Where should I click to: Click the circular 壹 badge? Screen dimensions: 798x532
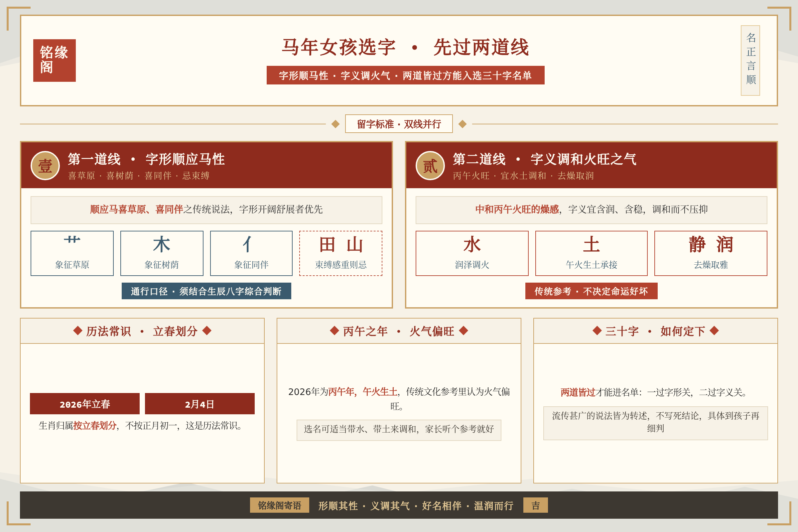(x=45, y=166)
